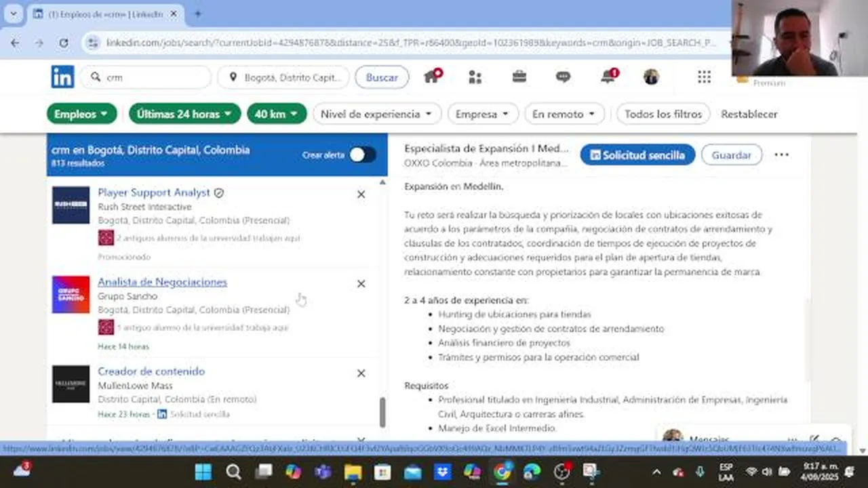This screenshot has height=488, width=868.
Task: Open the Chrome tab search dropdown
Action: point(14,14)
